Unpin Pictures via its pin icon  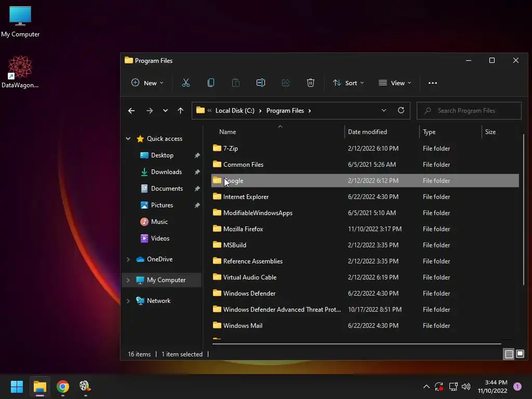pyautogui.click(x=197, y=205)
